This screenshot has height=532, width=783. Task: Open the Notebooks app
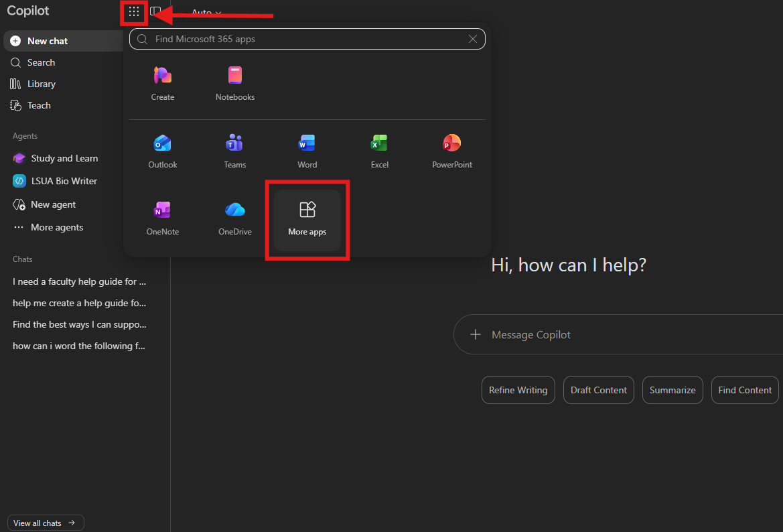point(234,84)
